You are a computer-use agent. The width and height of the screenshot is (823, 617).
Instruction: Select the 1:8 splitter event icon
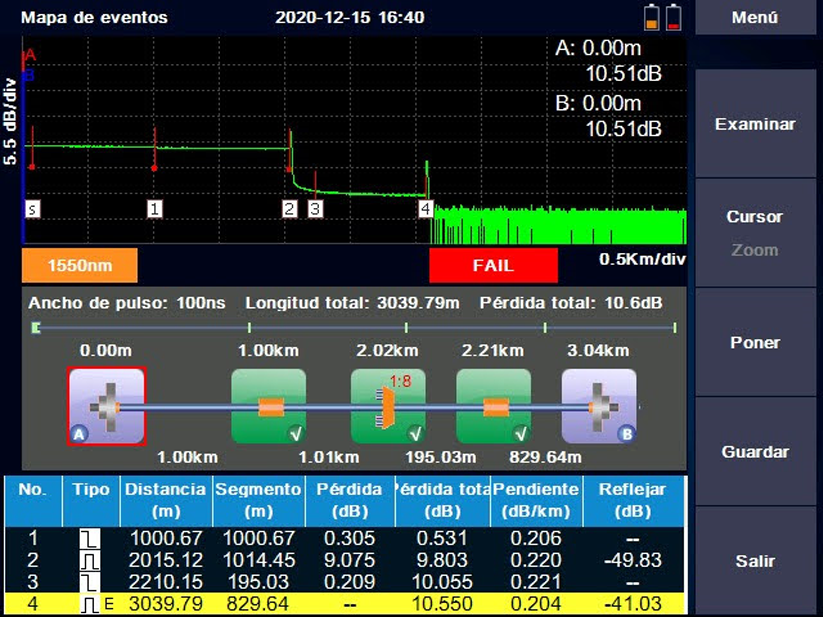click(387, 406)
